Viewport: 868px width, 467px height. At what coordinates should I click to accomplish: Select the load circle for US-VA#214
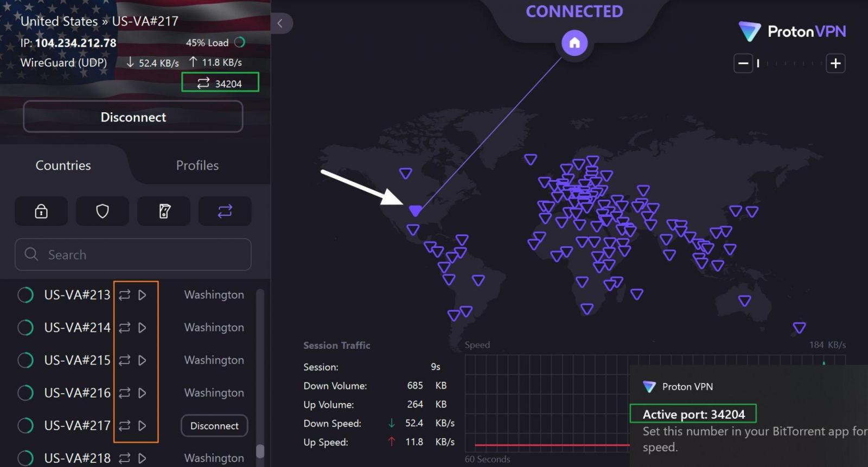(25, 328)
